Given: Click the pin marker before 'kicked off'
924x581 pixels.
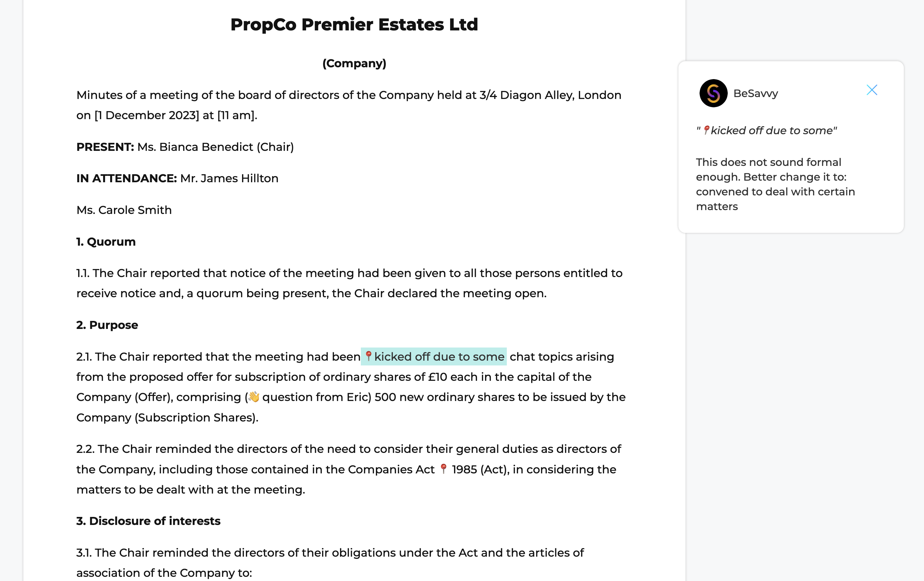Looking at the screenshot, I should click(369, 356).
